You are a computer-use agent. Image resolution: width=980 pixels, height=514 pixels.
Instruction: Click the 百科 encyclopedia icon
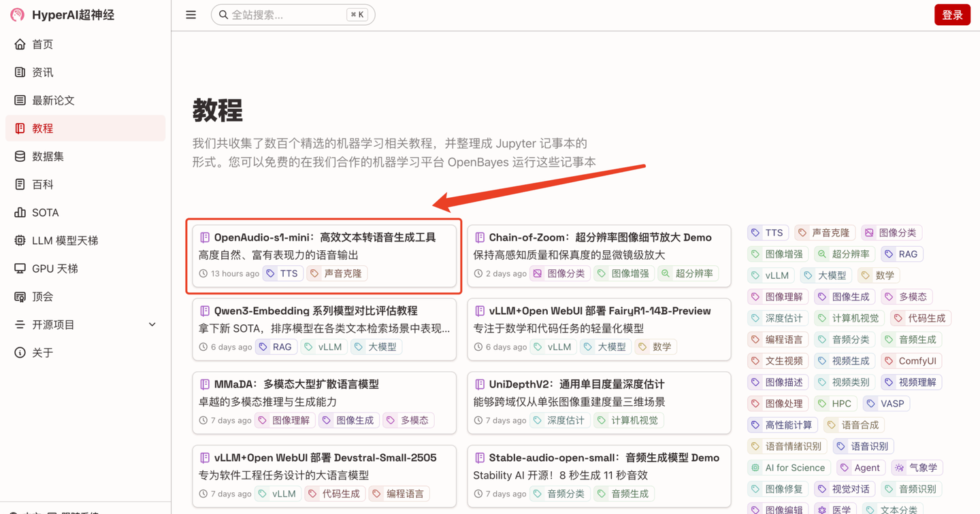(x=20, y=184)
